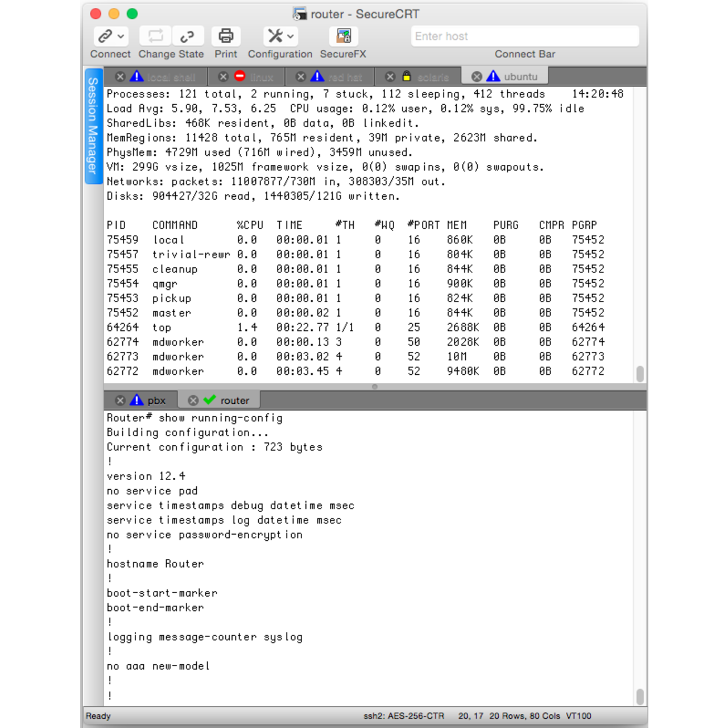Click the Disconnect broken-link icon
Viewport: 728px width, 728px height.
pos(187,36)
